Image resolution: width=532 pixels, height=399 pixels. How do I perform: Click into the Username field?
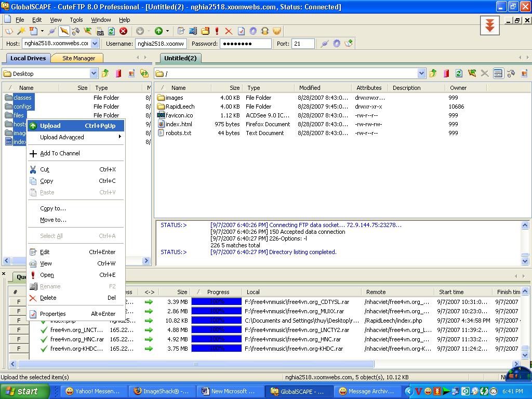pos(161,44)
